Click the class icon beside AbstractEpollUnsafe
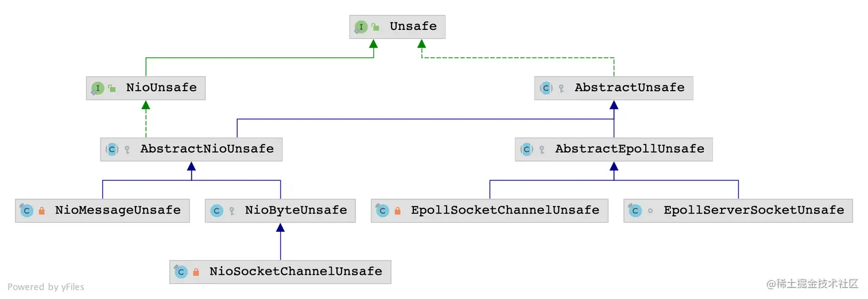The width and height of the screenshot is (868, 299). point(526,149)
